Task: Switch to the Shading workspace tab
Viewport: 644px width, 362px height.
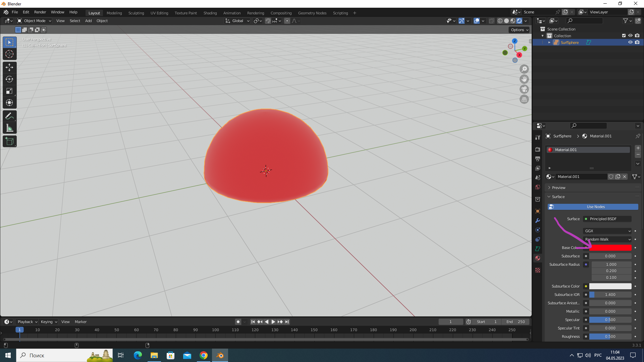Action: click(210, 13)
